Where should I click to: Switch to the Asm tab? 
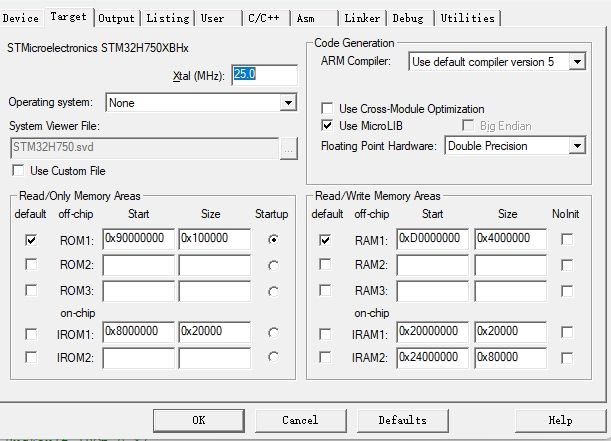(x=306, y=18)
